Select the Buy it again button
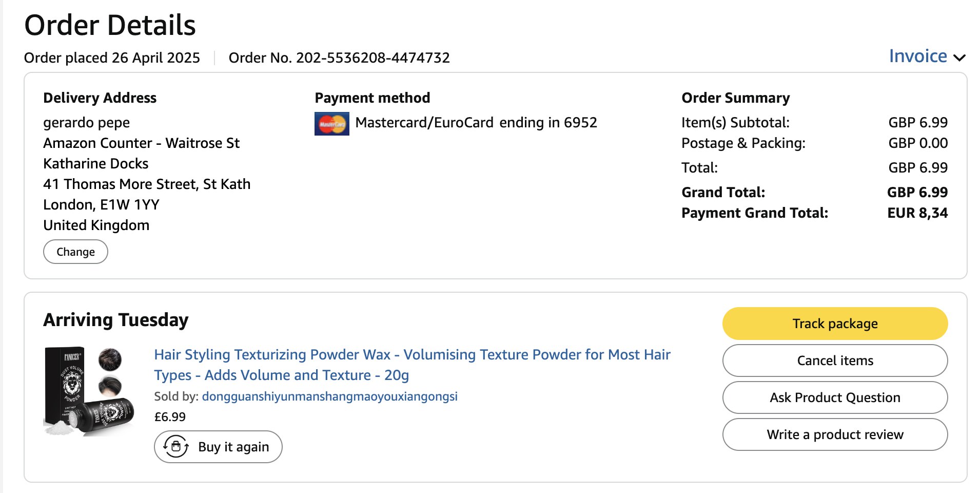980x493 pixels. tap(218, 447)
